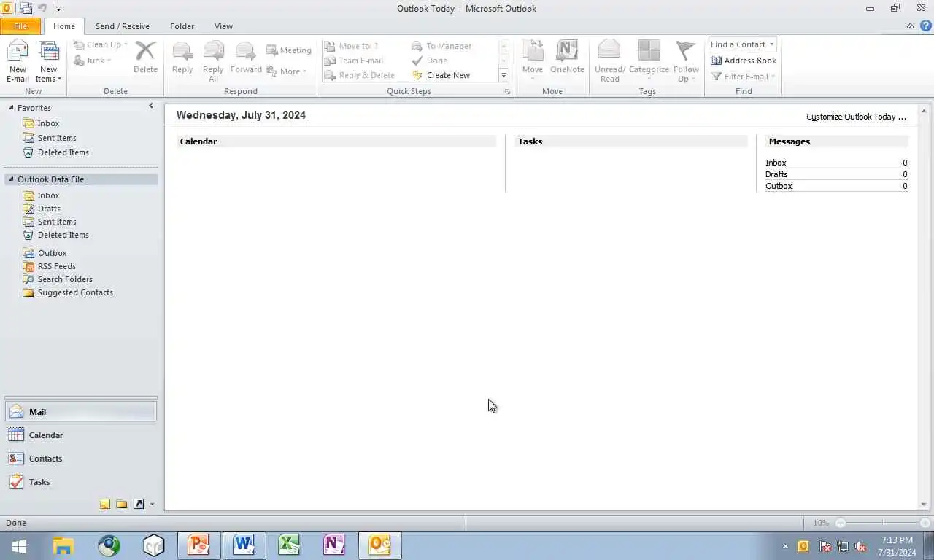This screenshot has height=560, width=934.
Task: Click the Forward ribbon button
Action: tap(246, 57)
